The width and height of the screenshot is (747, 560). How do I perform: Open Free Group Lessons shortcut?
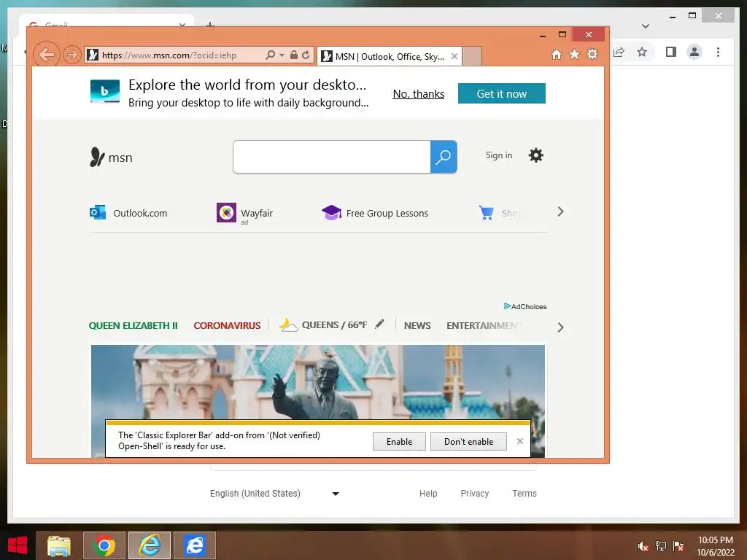tap(375, 213)
